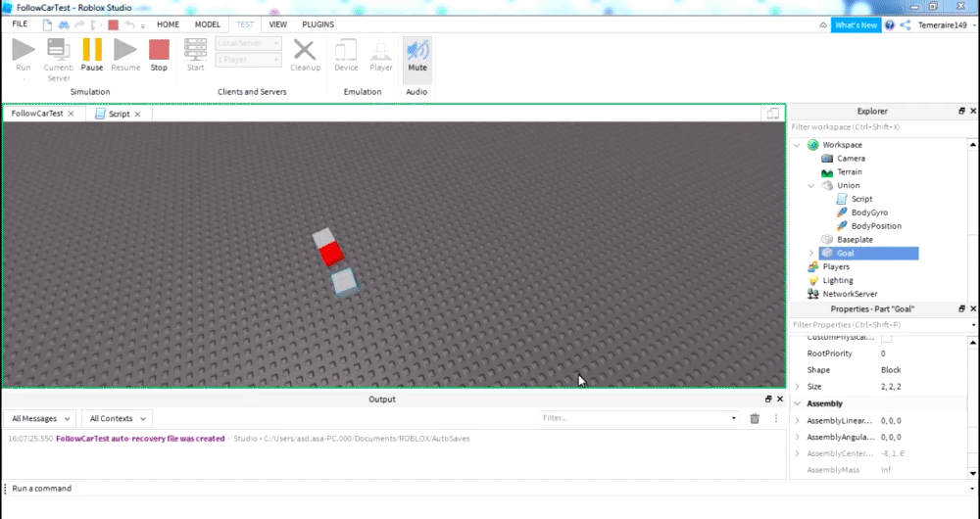Click the Filter Properties search field
The width and height of the screenshot is (980, 519).
point(880,325)
